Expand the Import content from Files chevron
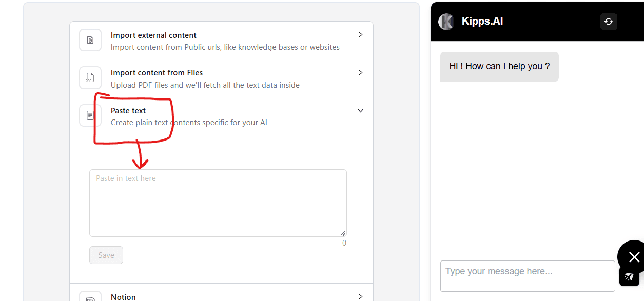 [360, 73]
